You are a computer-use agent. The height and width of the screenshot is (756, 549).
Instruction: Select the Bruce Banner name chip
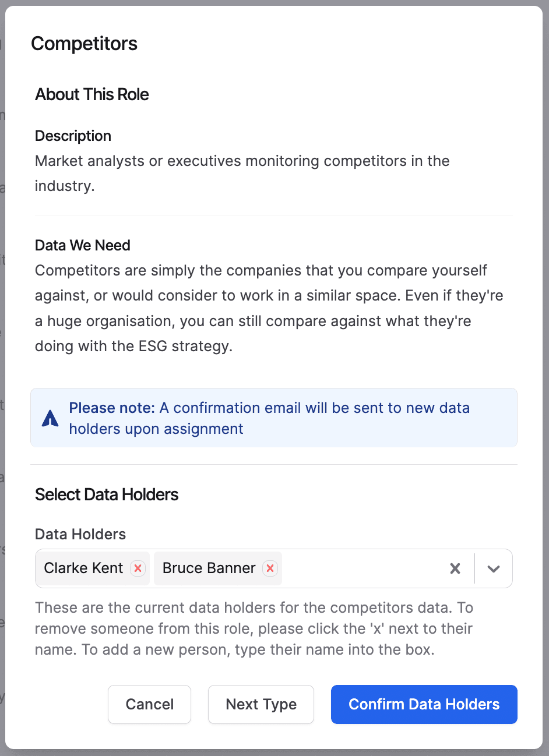click(x=209, y=568)
